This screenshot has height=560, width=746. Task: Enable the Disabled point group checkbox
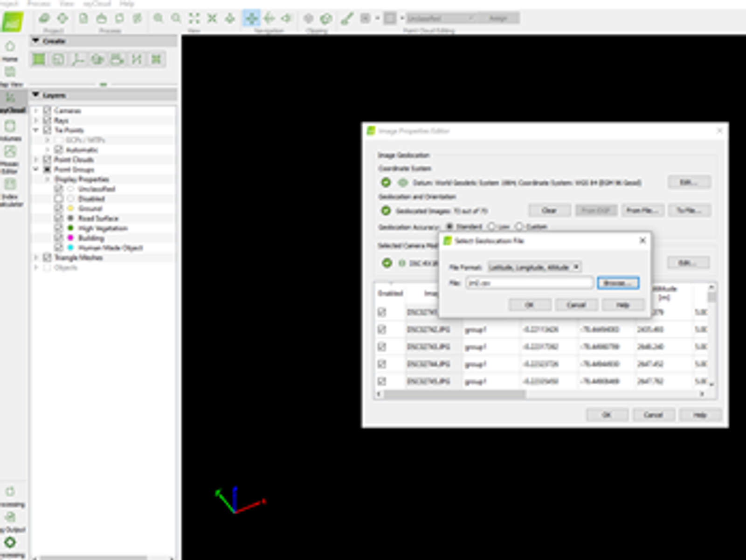pyautogui.click(x=58, y=198)
